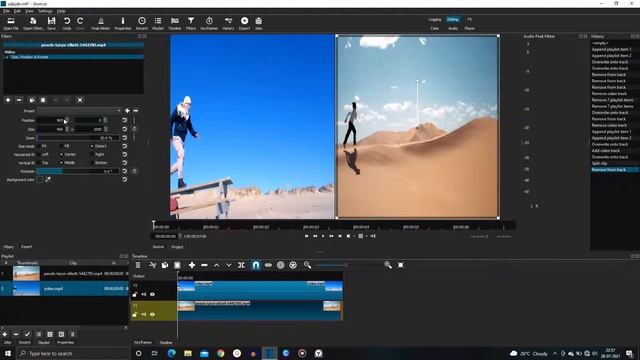
Task: Toggle Scrub while dragging in timeline
Action: coord(268,265)
